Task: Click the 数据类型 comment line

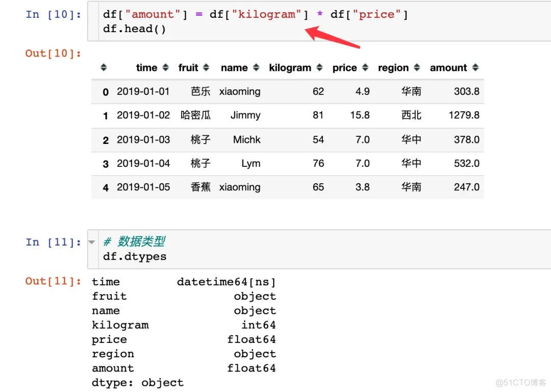Action: 134,241
